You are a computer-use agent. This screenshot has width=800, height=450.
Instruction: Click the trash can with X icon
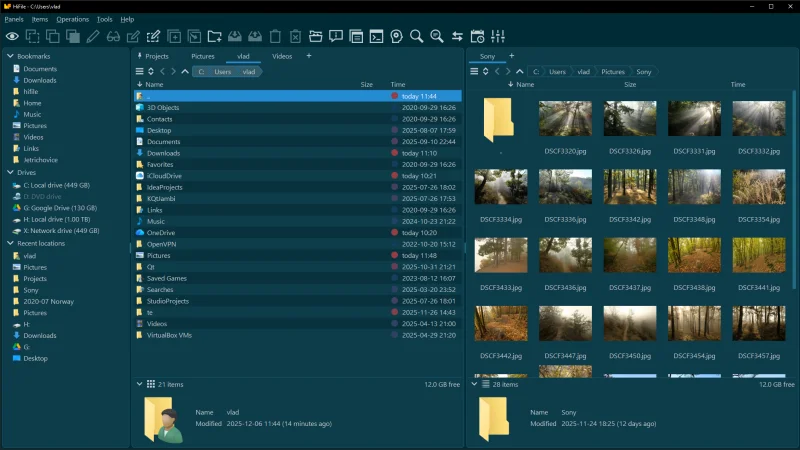point(295,36)
